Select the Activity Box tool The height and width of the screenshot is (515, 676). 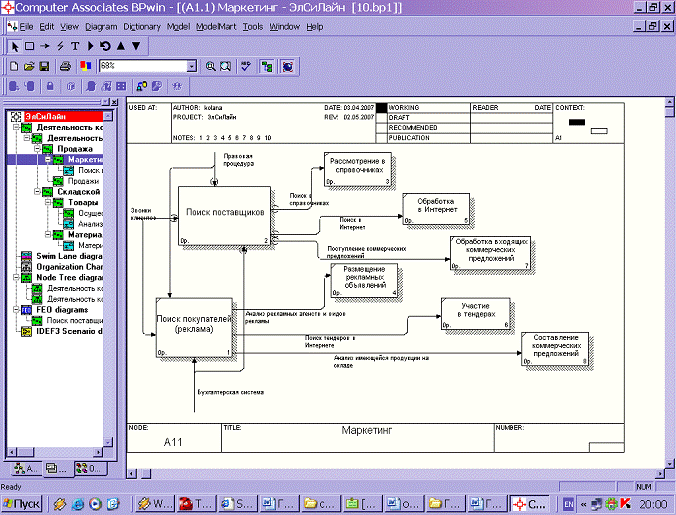[30, 46]
